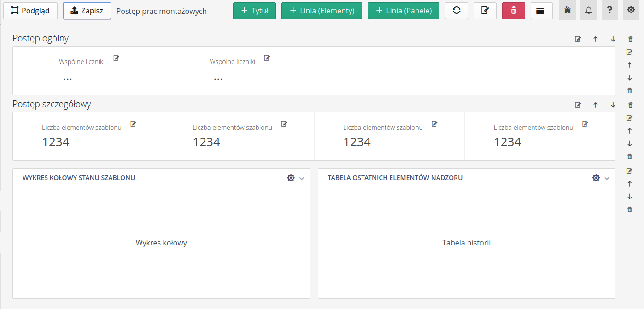Add a new line with '+ Linia (Panele)'
Viewport: 644px width, 309px height.
point(403,11)
